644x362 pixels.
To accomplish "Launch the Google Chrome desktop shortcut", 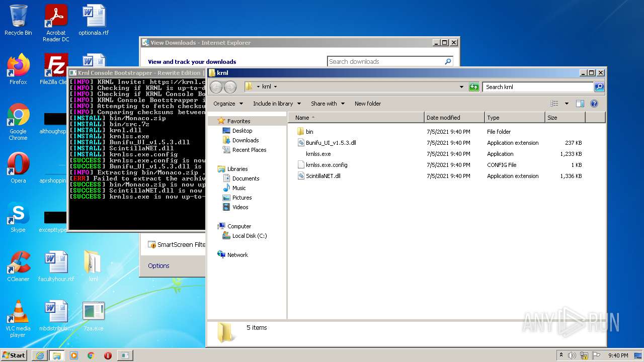I will 18,122.
